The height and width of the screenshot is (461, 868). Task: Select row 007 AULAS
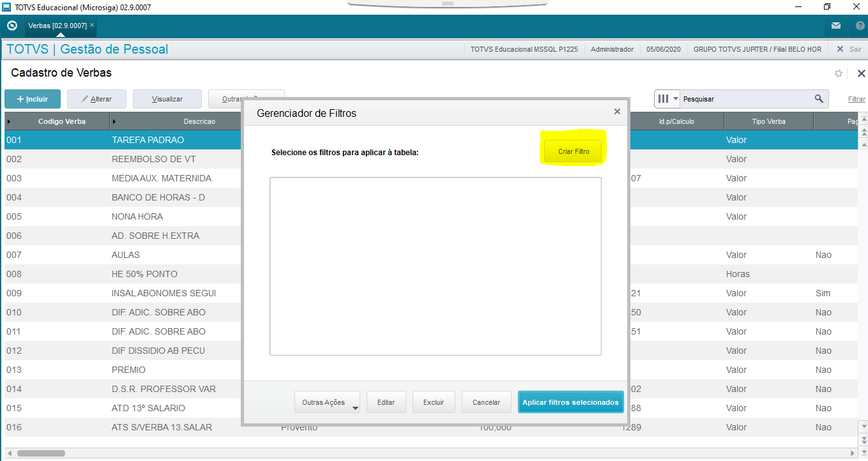[123, 255]
